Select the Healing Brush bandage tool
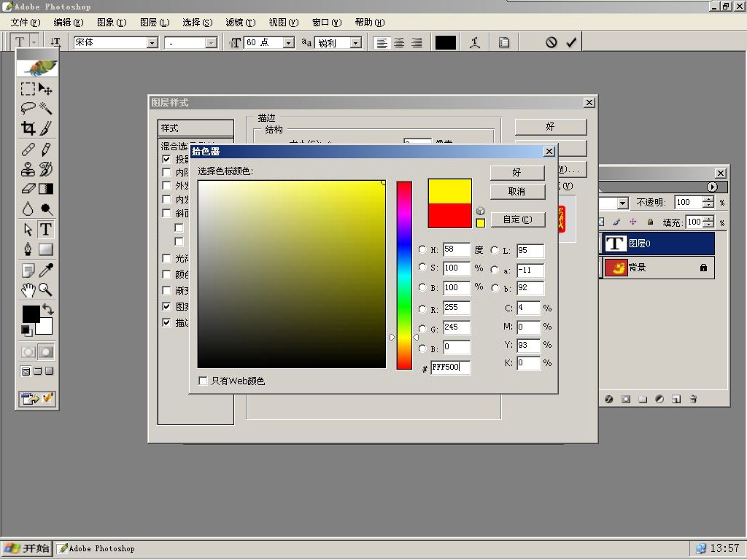 pyautogui.click(x=28, y=149)
